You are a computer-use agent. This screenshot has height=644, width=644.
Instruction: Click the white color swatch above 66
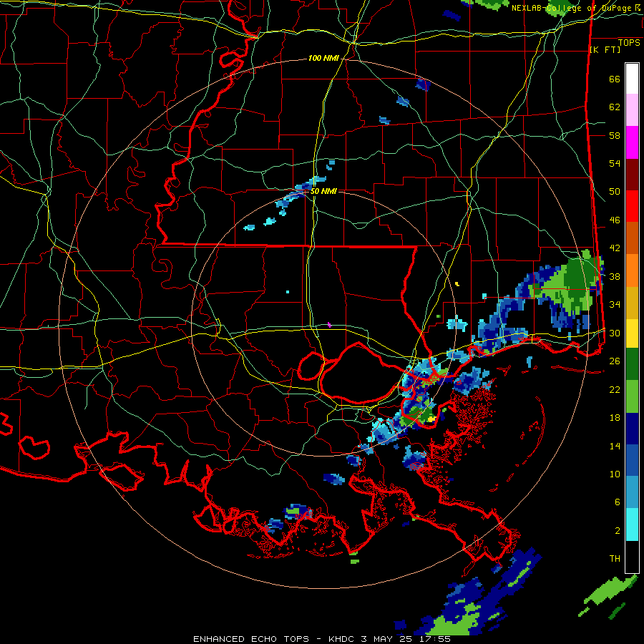click(632, 79)
